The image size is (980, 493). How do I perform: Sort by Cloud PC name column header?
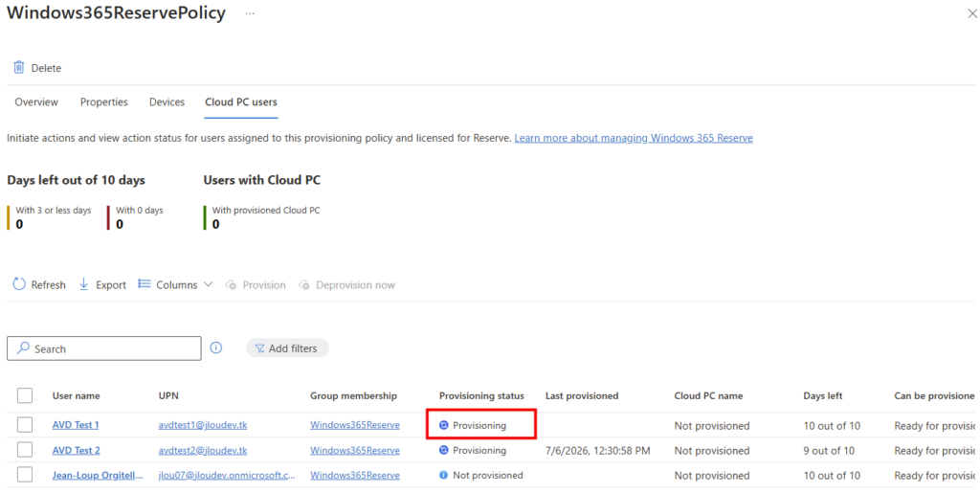[x=708, y=395]
